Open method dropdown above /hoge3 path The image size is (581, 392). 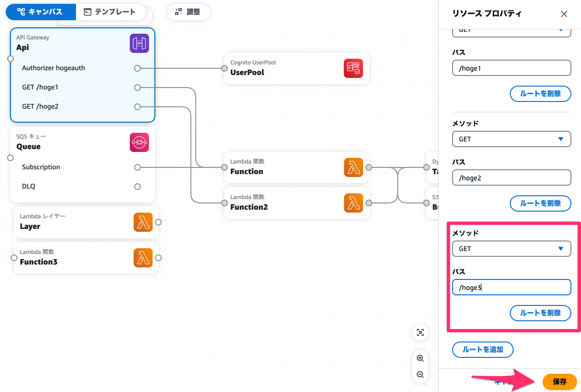[512, 249]
